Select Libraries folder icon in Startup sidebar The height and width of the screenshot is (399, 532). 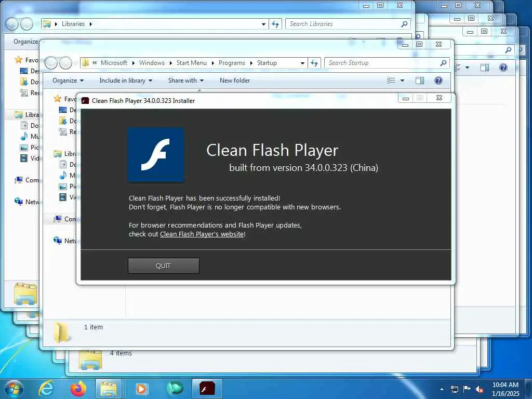58,154
